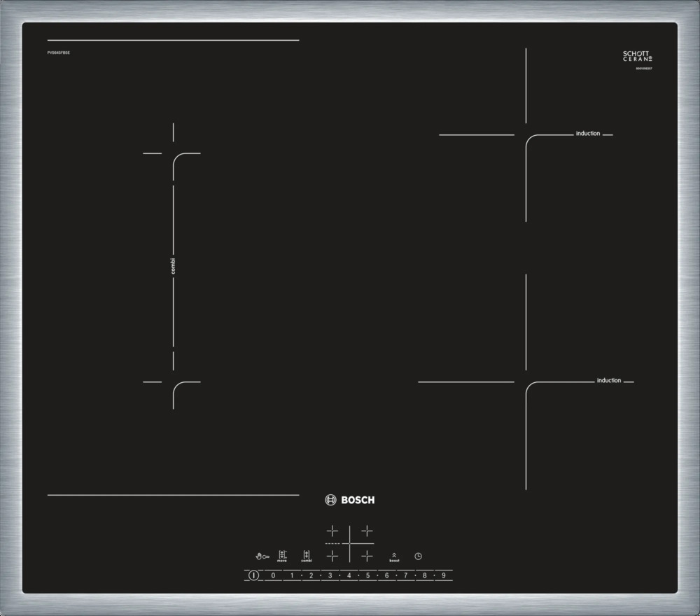Set power level 2 on the slider
Image resolution: width=700 pixels, height=616 pixels.
(x=311, y=575)
